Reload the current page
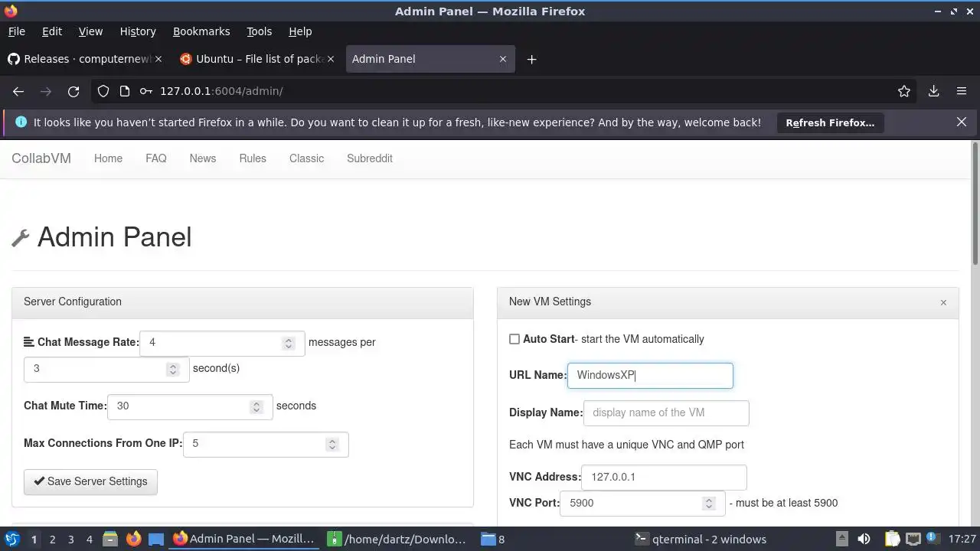Viewport: 980px width, 551px height. click(73, 91)
